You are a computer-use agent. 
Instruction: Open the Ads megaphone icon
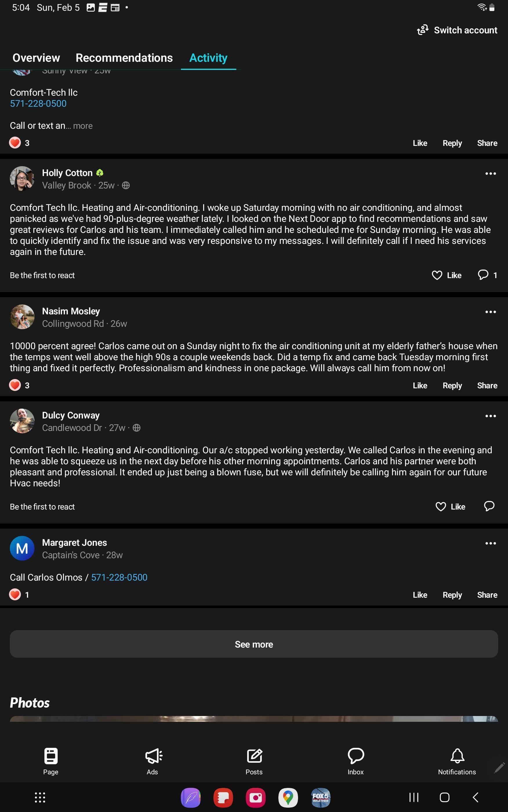coord(153,756)
